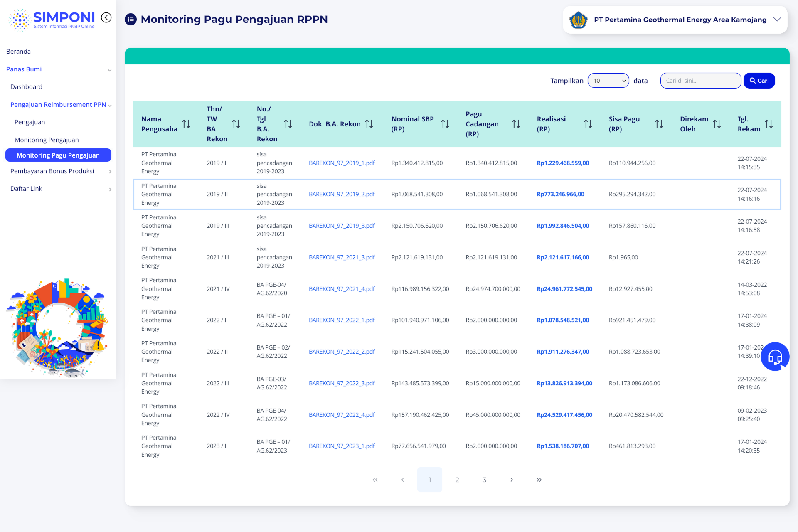The image size is (798, 532).
Task: Click Pagu Cadangan value Rp45.000.000.000,00
Action: (493, 415)
